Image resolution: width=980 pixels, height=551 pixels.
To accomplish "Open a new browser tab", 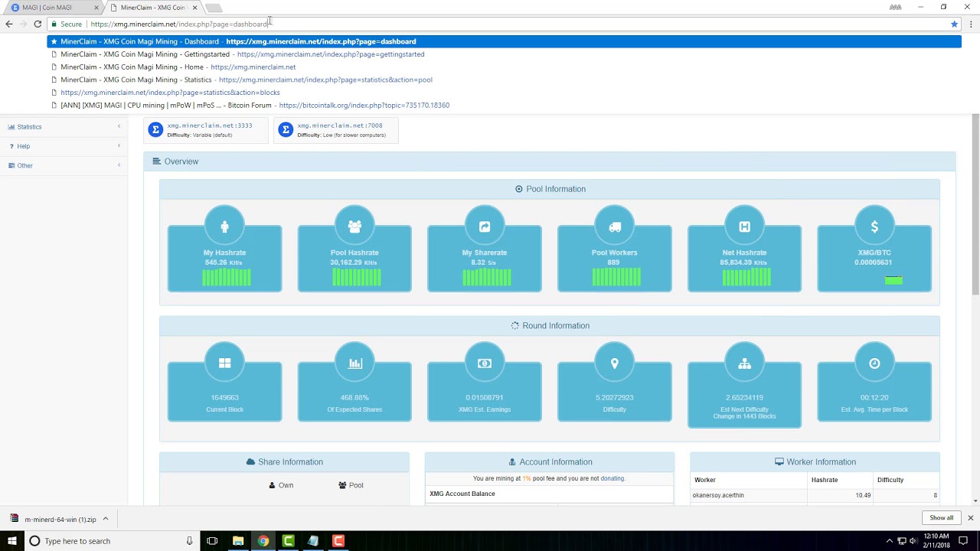I will pos(214,8).
